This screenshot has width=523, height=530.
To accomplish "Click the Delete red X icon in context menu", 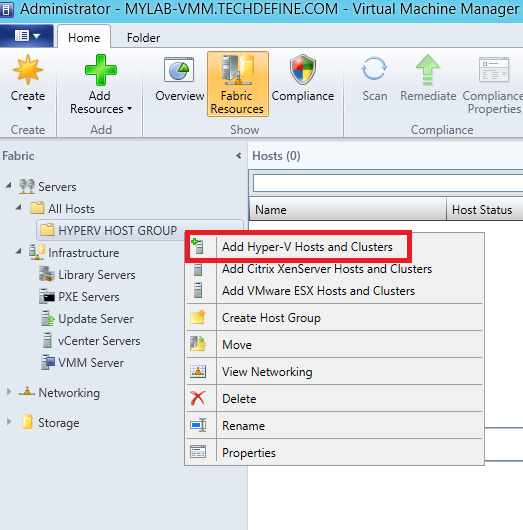I will point(197,398).
